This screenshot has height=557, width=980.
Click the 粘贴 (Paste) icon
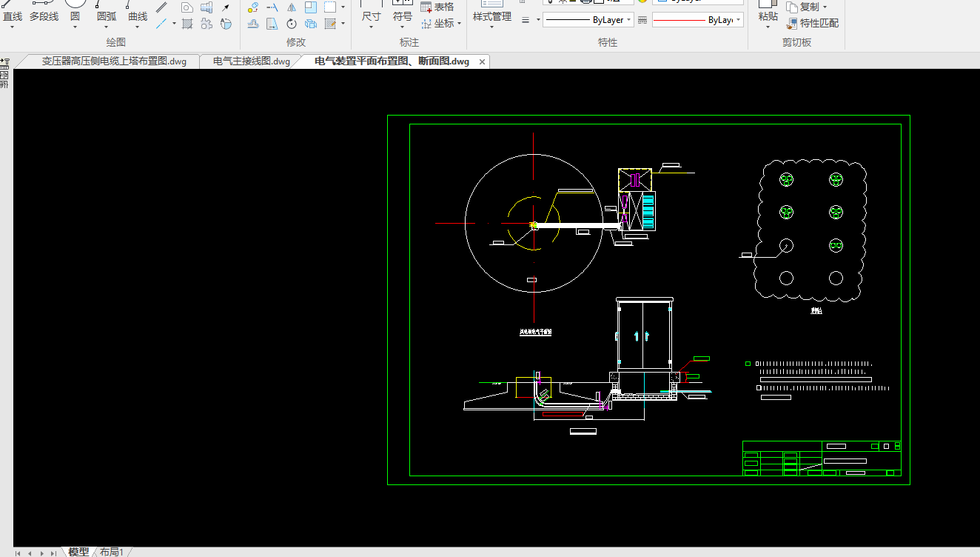point(768,16)
